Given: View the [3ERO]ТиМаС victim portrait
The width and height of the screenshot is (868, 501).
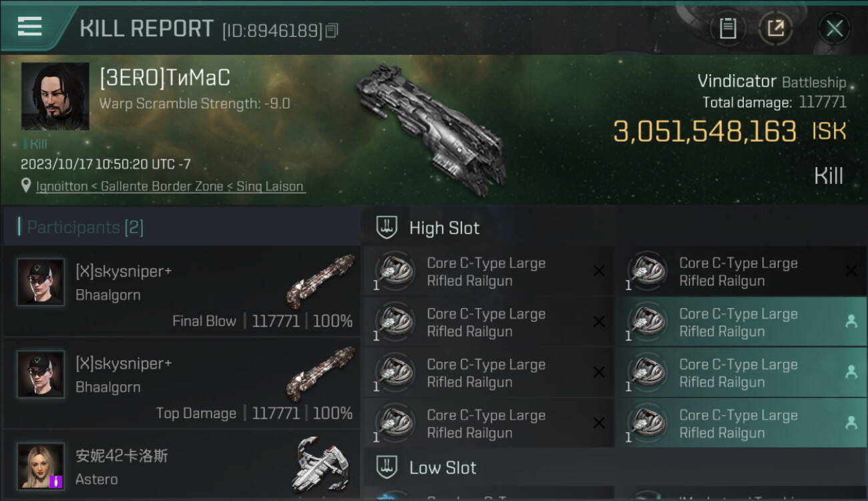Looking at the screenshot, I should click(x=55, y=96).
